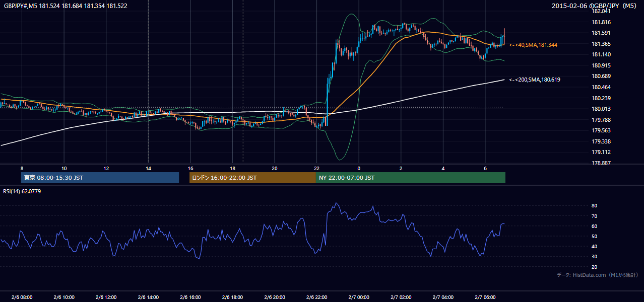
Task: Click RSI axis level 50
Action: click(594, 236)
